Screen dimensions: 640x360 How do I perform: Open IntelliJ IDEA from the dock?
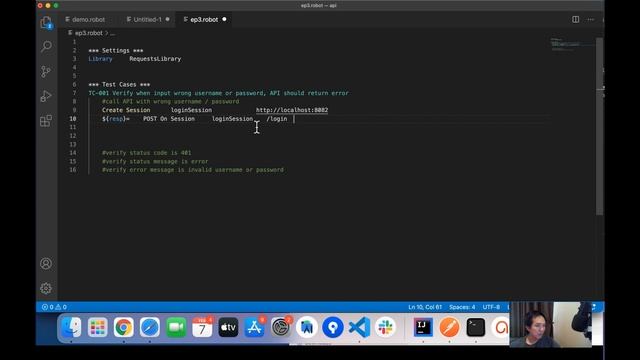(423, 327)
